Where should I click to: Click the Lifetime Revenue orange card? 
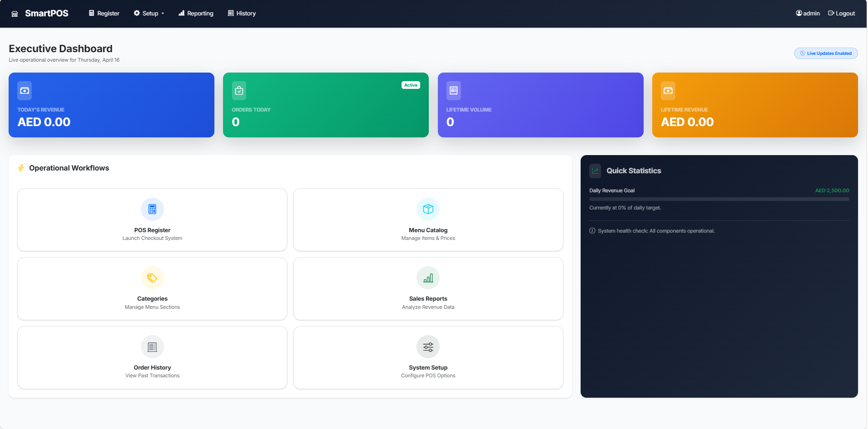coord(755,105)
